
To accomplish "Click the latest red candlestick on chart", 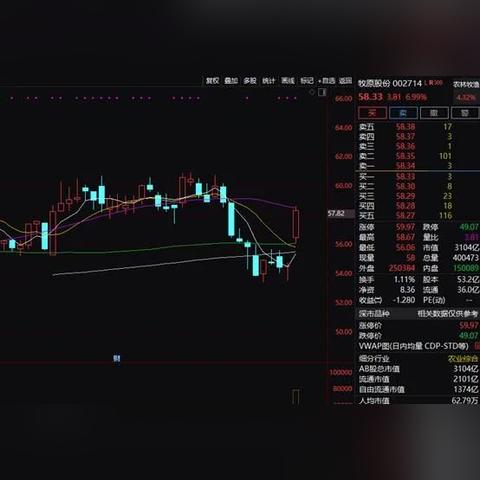I will pyautogui.click(x=296, y=224).
